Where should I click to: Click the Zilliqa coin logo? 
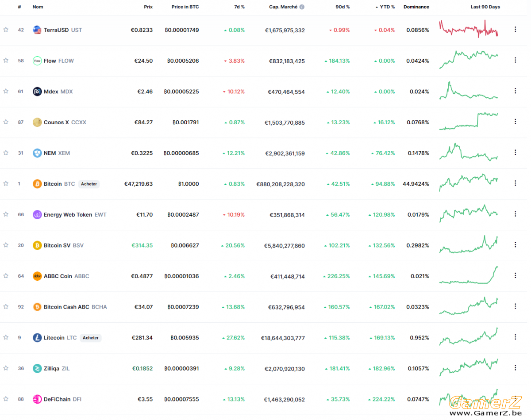coord(37,368)
